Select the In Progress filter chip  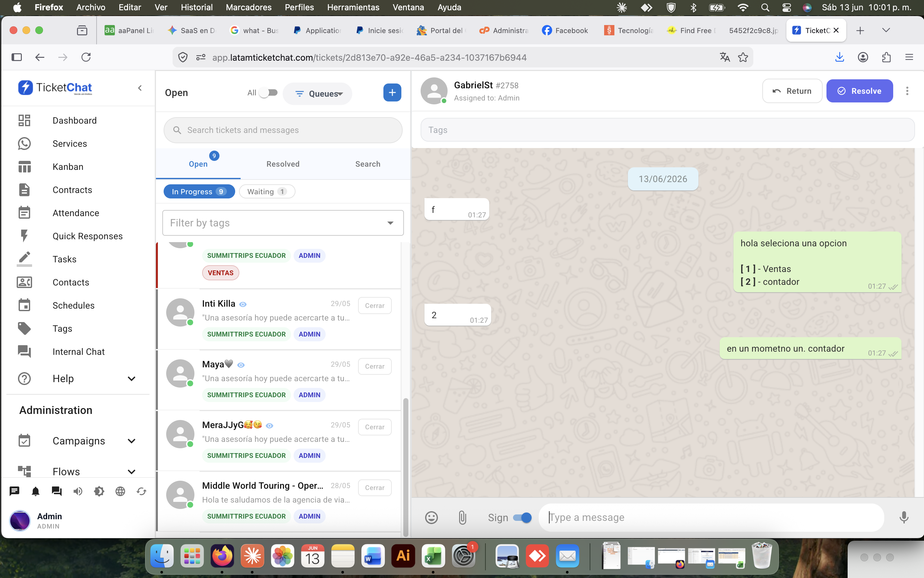pos(199,191)
